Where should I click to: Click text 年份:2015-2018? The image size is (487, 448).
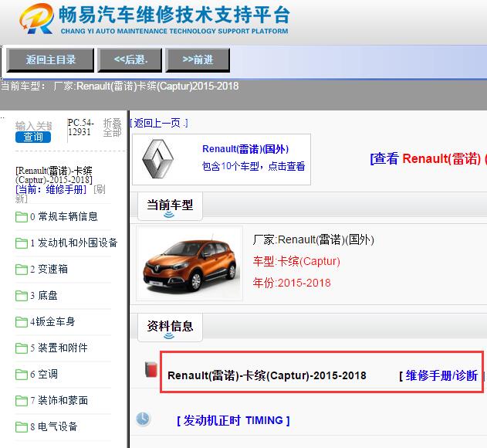pos(292,283)
